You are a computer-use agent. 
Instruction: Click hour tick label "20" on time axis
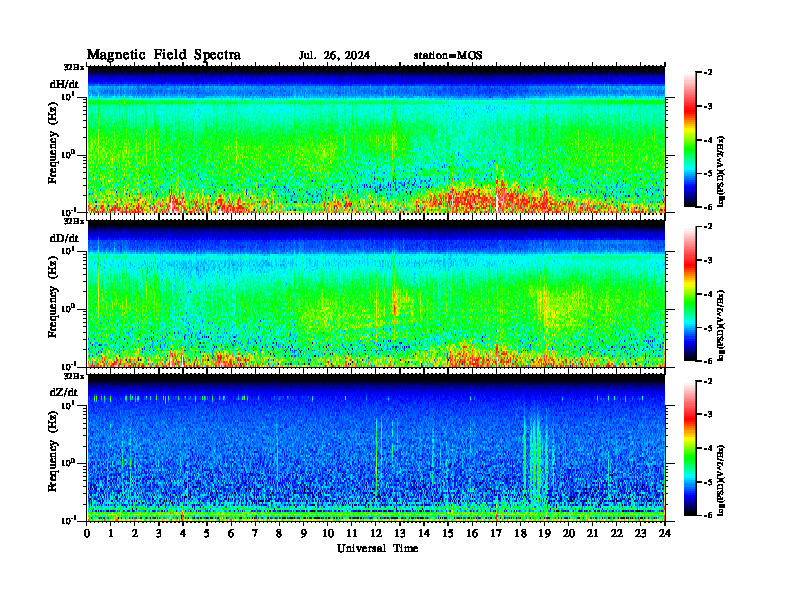point(568,533)
